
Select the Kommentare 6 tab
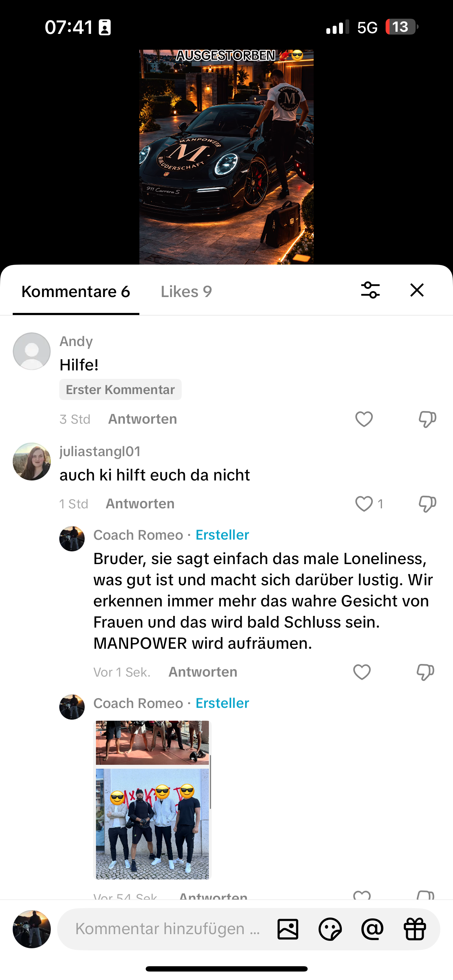76,291
